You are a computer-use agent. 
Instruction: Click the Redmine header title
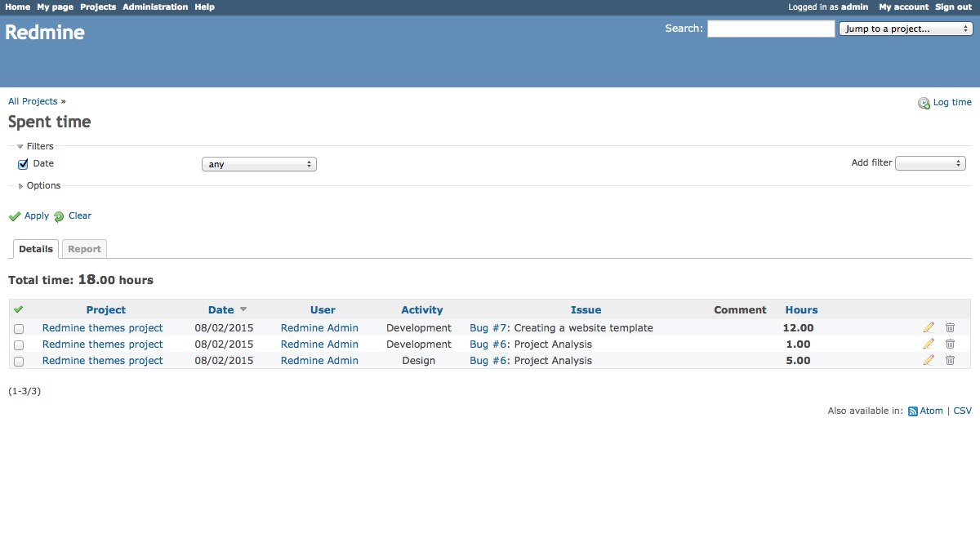45,33
